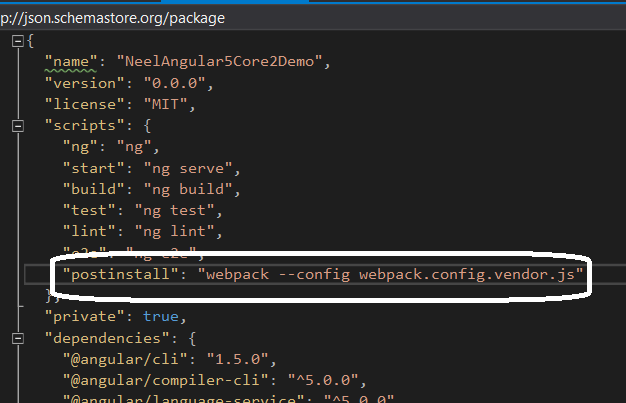The image size is (626, 403).
Task: Click the "@angular/cli" dependency key
Action: coord(125,360)
